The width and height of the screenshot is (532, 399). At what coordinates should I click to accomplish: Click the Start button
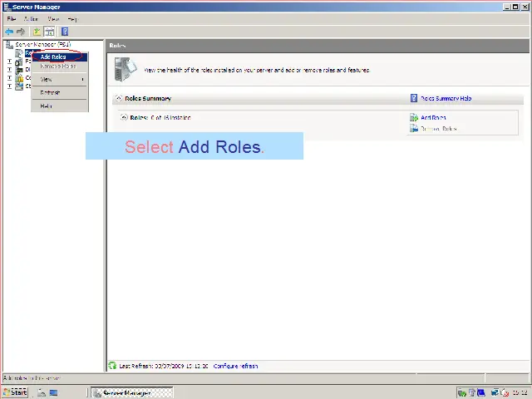point(15,393)
